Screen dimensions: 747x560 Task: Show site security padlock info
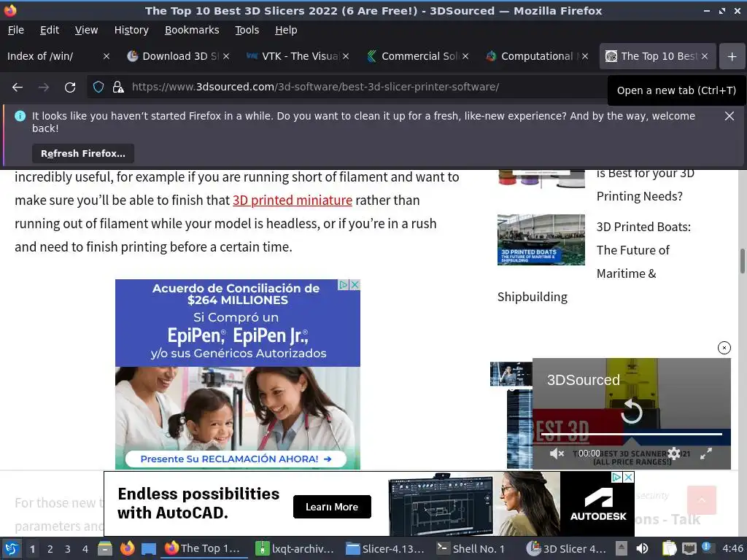click(x=118, y=87)
